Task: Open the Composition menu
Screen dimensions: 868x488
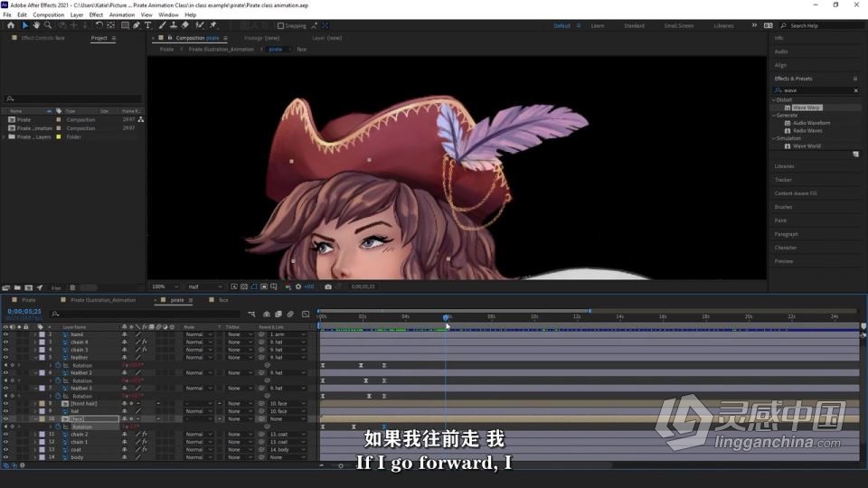Action: click(48, 15)
